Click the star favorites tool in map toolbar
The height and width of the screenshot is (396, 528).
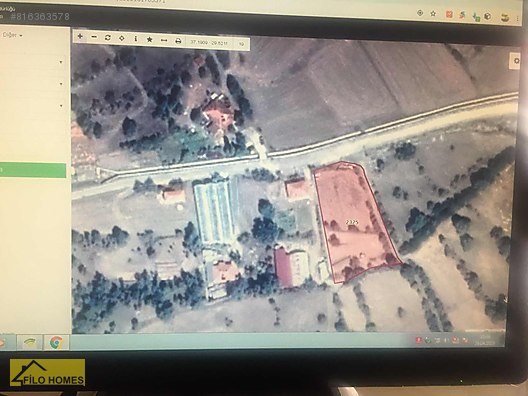click(150, 40)
